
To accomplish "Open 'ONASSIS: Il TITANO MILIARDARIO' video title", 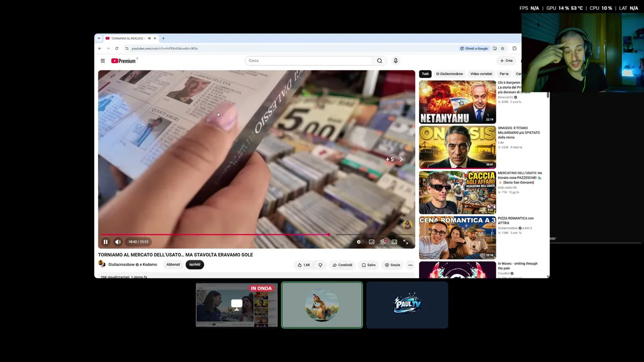I will [519, 133].
